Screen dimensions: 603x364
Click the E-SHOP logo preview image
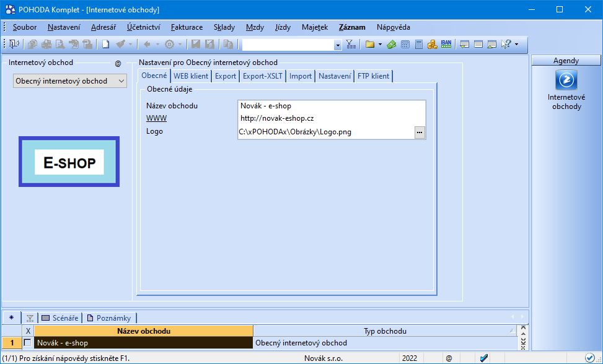coord(69,162)
